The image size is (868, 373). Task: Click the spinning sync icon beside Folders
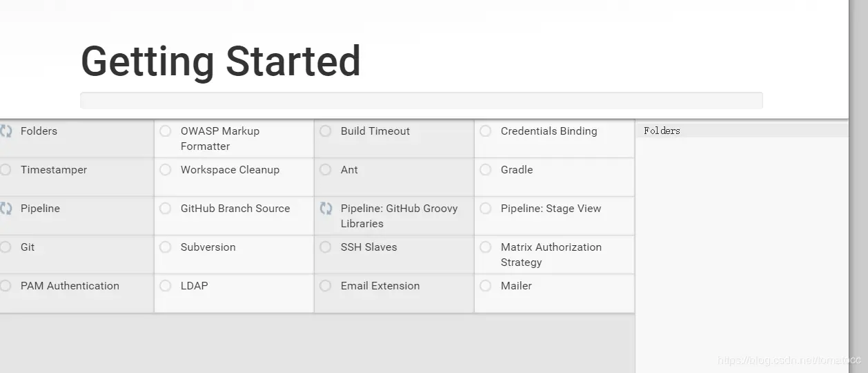(6, 131)
